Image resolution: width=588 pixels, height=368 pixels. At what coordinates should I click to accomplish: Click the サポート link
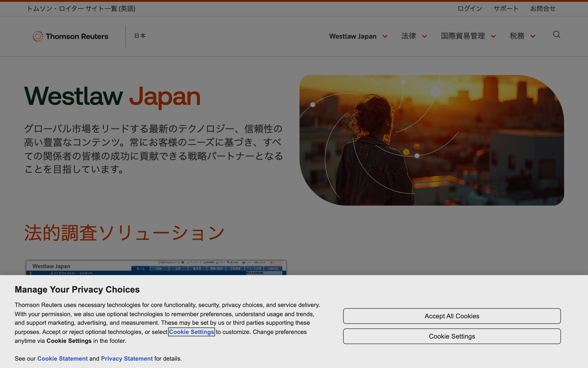(x=506, y=9)
